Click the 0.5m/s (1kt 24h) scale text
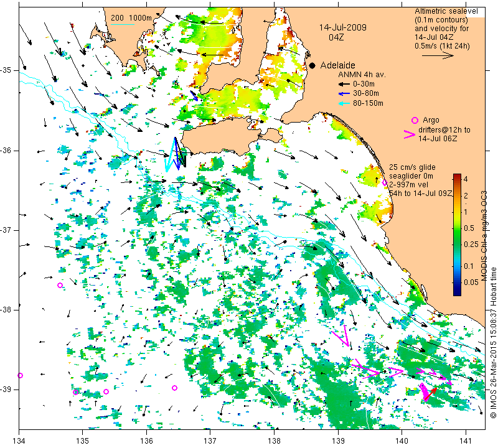This screenshot has width=498, height=448. pyautogui.click(x=442, y=45)
